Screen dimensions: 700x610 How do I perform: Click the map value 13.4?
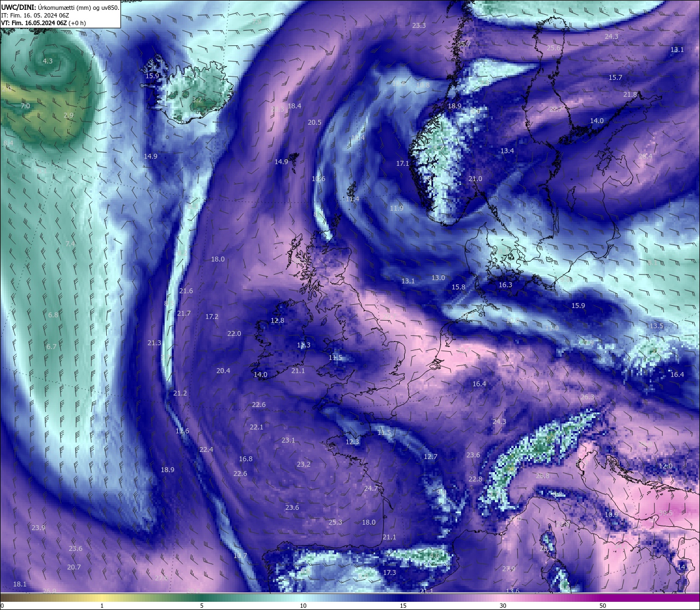tap(507, 150)
